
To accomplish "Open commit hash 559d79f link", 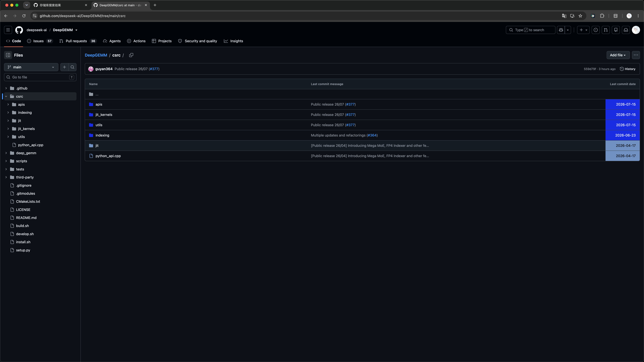I will point(590,69).
